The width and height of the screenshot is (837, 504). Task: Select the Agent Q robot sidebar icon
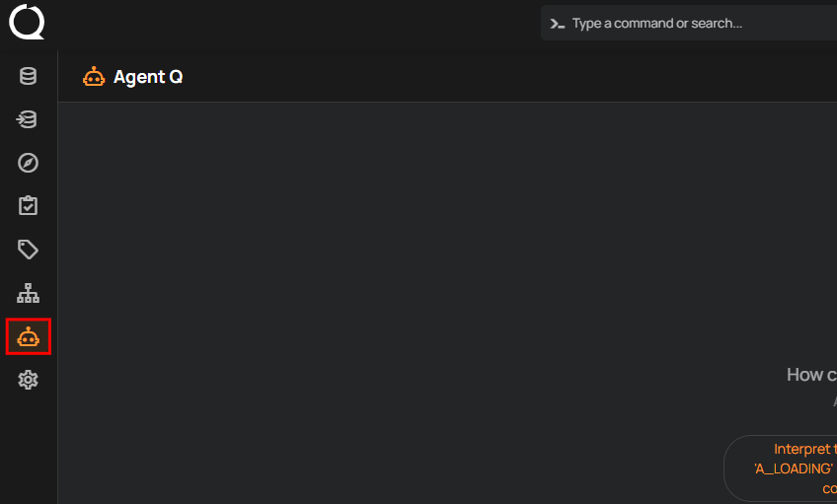point(28,337)
